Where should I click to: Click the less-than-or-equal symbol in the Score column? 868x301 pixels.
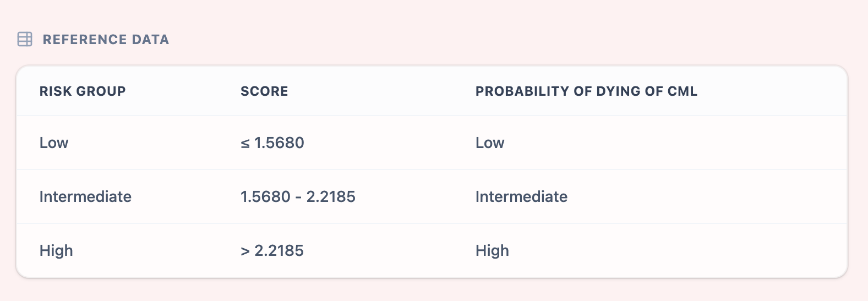[x=245, y=144]
